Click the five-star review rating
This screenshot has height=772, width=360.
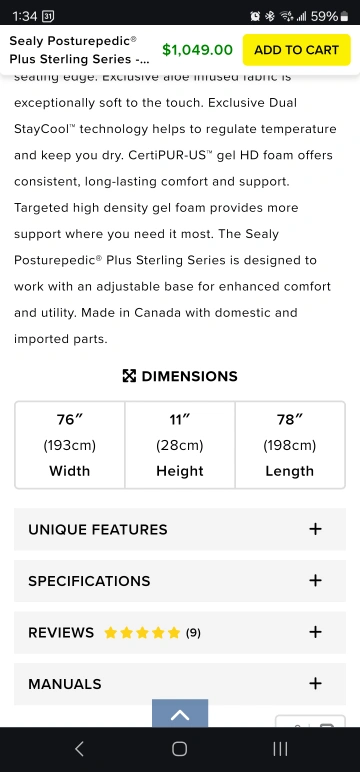coord(142,633)
